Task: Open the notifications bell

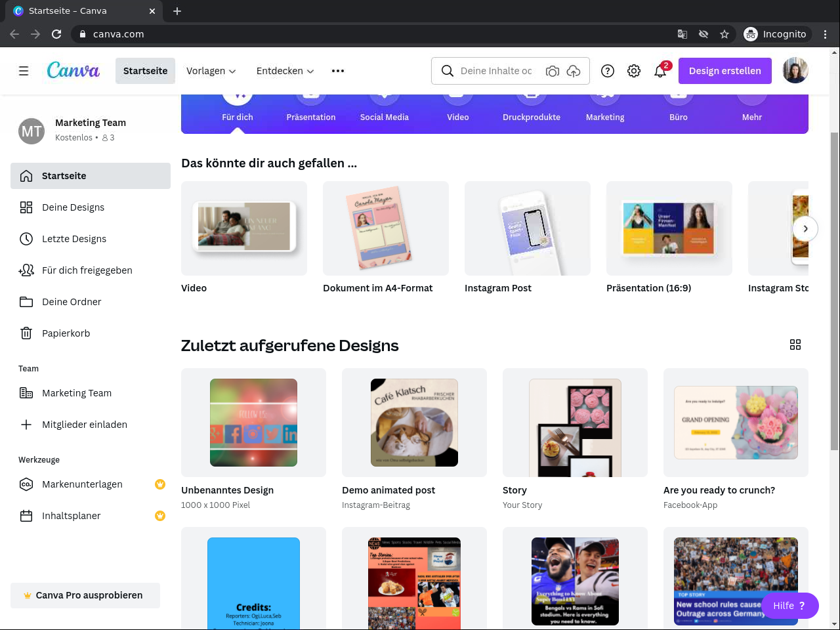Action: point(660,71)
